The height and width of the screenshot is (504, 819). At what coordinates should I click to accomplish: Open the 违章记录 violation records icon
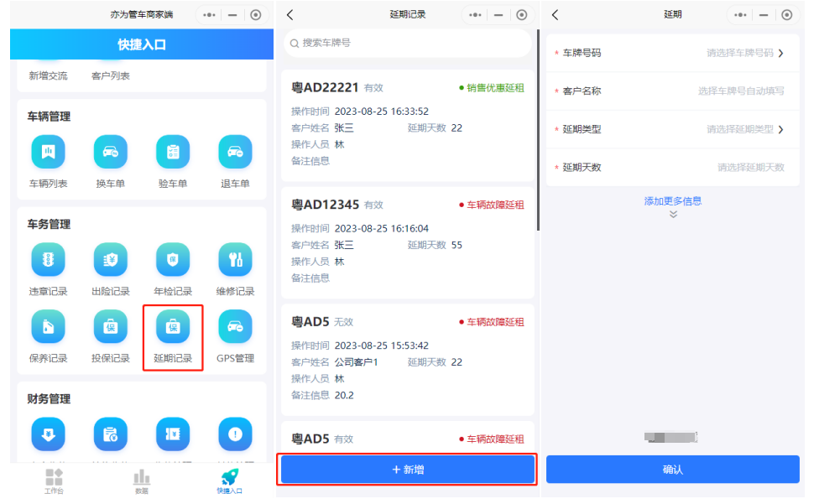pos(48,260)
